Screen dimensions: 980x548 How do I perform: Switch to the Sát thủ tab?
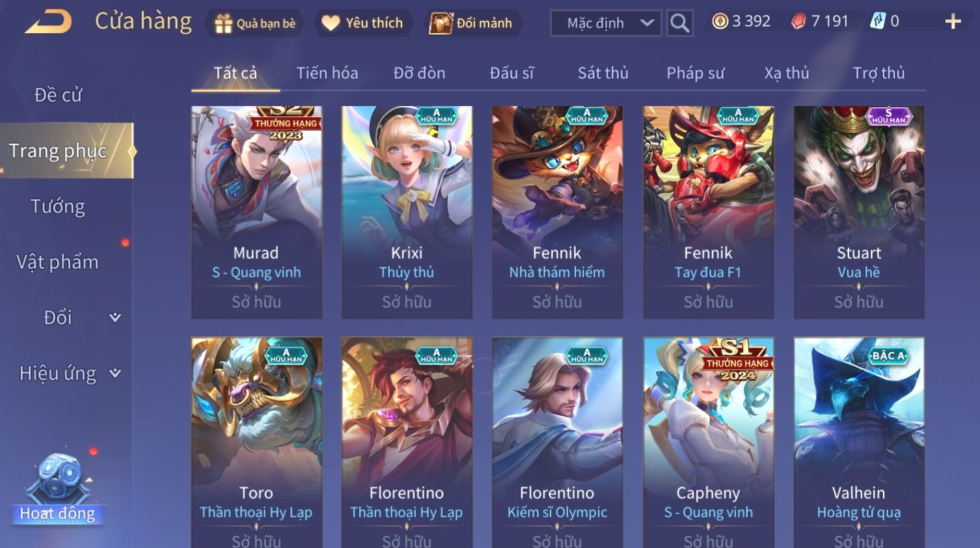tap(603, 73)
